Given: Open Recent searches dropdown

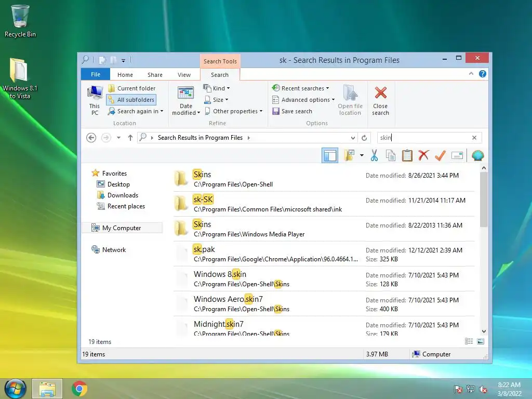Looking at the screenshot, I should 301,88.
